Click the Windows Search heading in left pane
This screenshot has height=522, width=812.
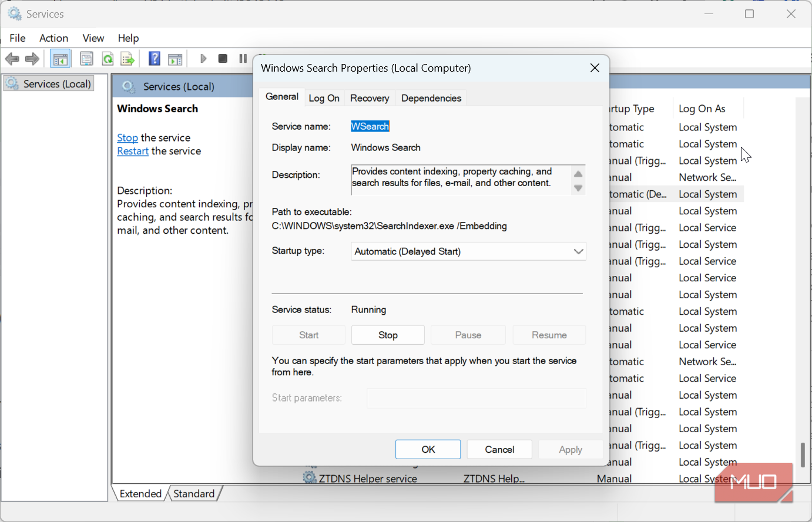[157, 109]
